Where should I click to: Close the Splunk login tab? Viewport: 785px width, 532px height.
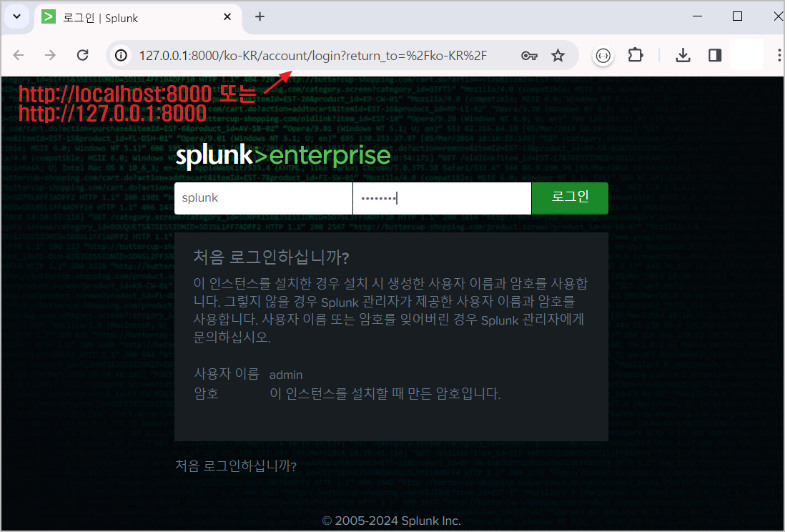227,17
